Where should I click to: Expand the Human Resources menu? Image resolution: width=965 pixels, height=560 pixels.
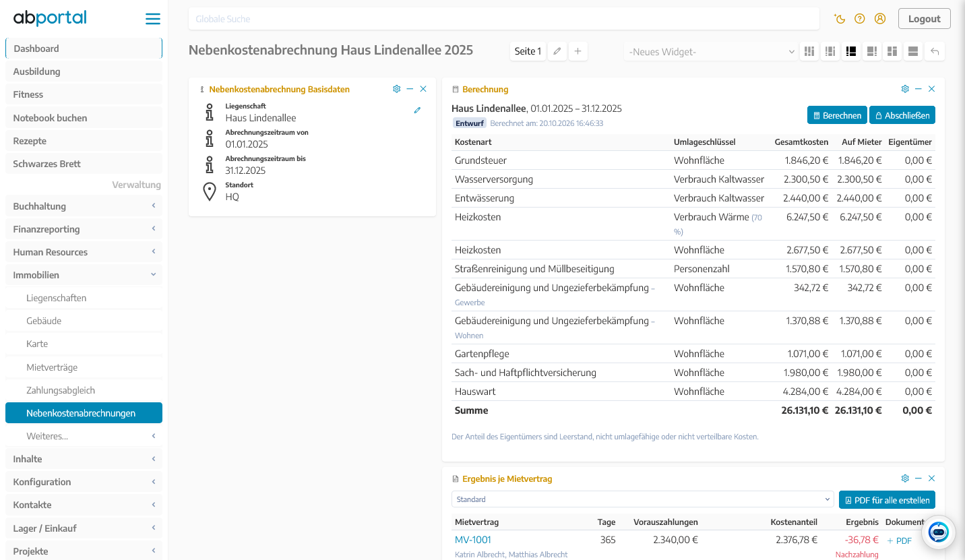point(84,252)
